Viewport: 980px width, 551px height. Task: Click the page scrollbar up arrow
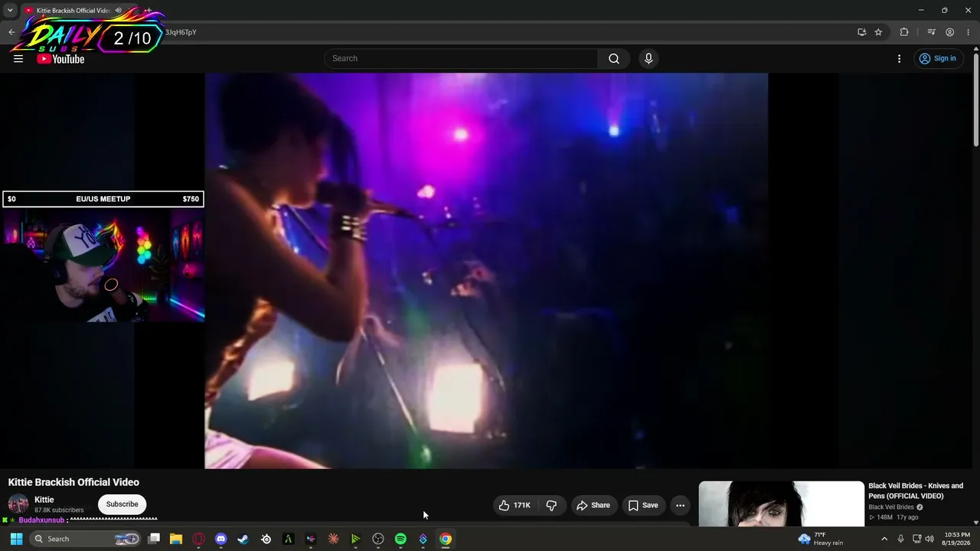(x=975, y=50)
